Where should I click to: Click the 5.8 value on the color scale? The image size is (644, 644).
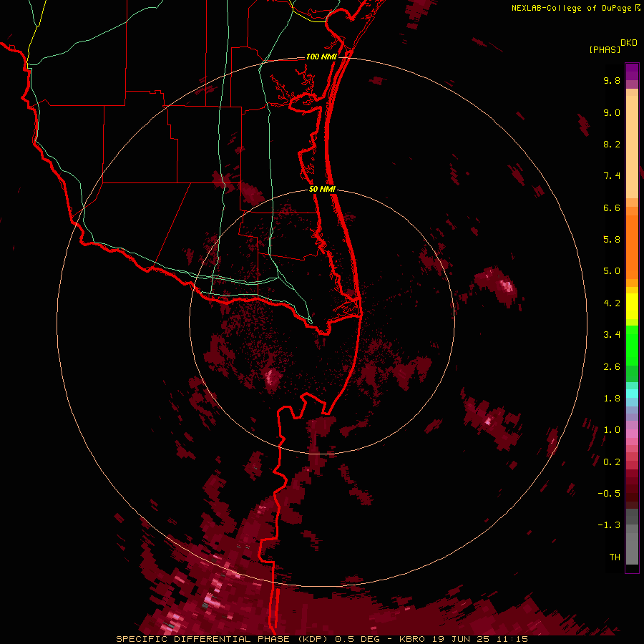(x=612, y=240)
